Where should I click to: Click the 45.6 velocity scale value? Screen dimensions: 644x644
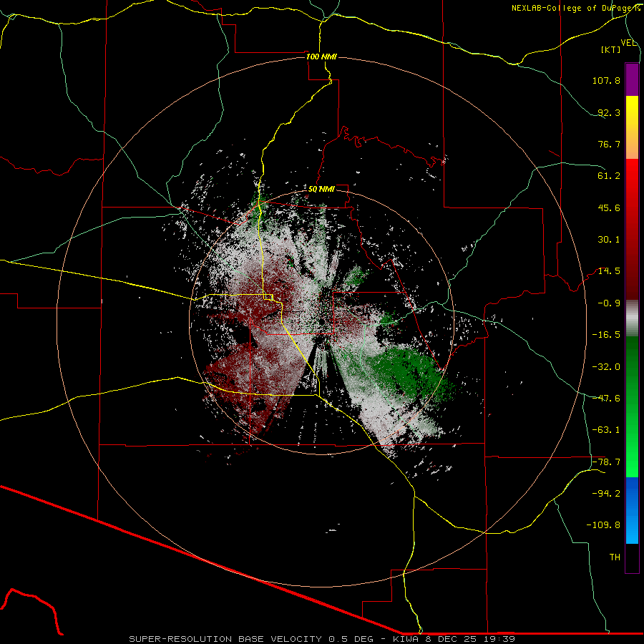tap(609, 208)
